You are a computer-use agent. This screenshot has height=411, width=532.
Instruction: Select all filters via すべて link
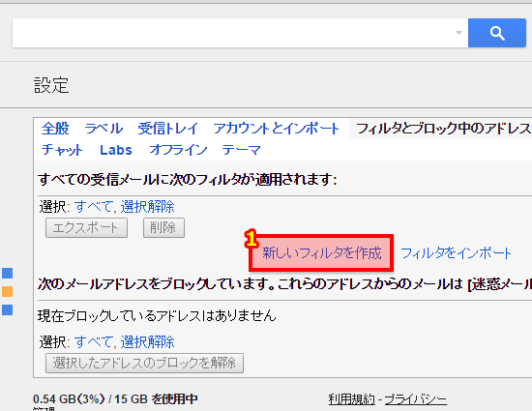coord(93,207)
